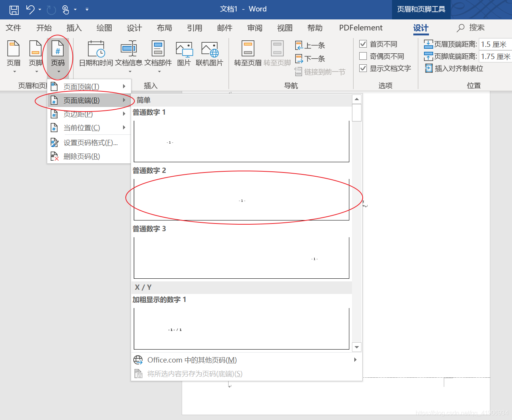Select header/footer tools 设计 tab
This screenshot has width=512, height=420.
pyautogui.click(x=421, y=28)
